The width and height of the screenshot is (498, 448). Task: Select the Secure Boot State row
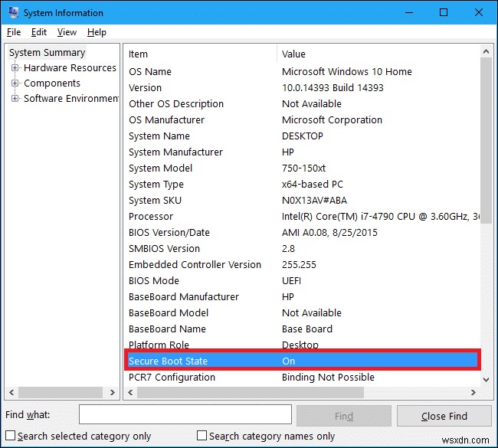pyautogui.click(x=303, y=361)
